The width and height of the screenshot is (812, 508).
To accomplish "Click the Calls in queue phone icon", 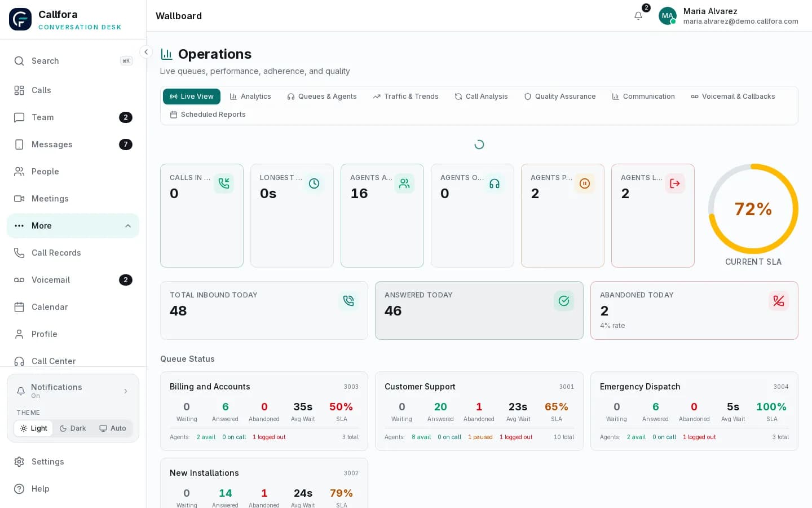I will pos(224,183).
